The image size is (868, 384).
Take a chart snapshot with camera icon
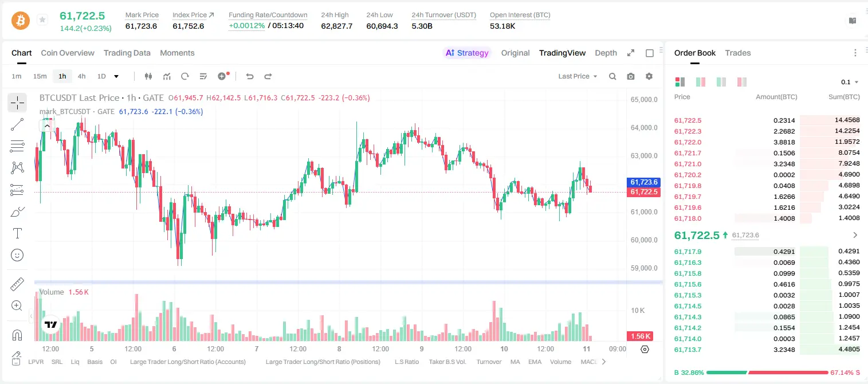pyautogui.click(x=631, y=76)
